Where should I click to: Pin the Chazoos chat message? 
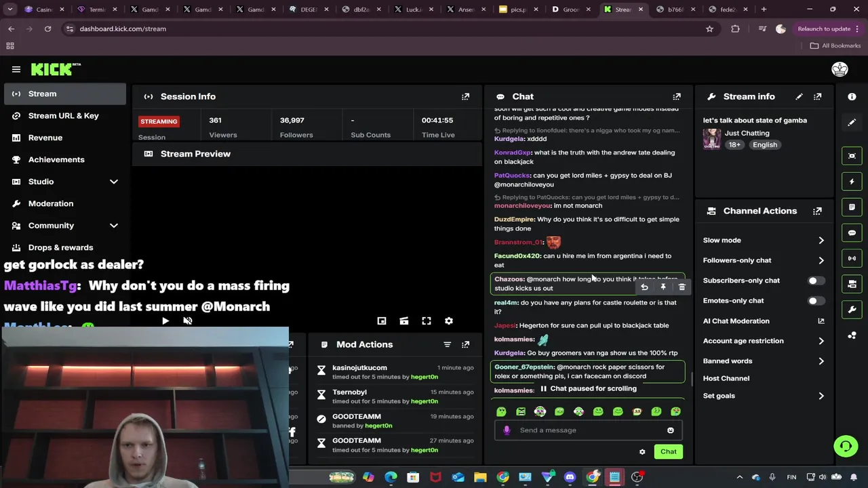663,287
